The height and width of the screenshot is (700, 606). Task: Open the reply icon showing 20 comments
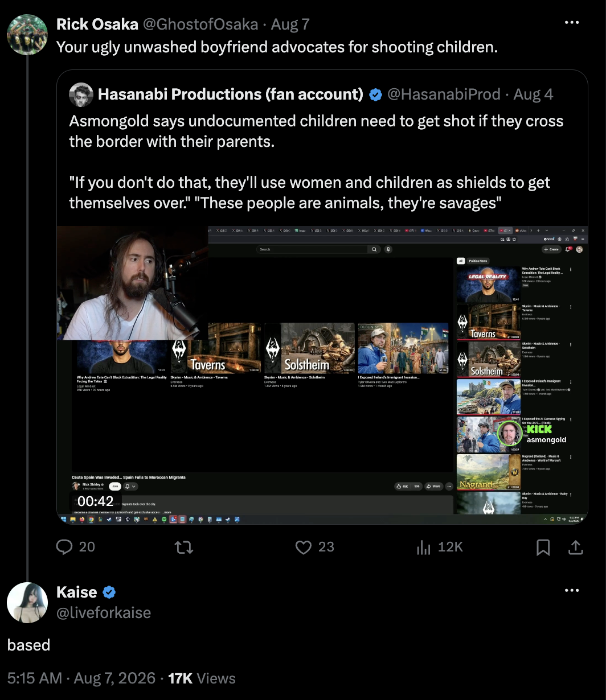[65, 547]
